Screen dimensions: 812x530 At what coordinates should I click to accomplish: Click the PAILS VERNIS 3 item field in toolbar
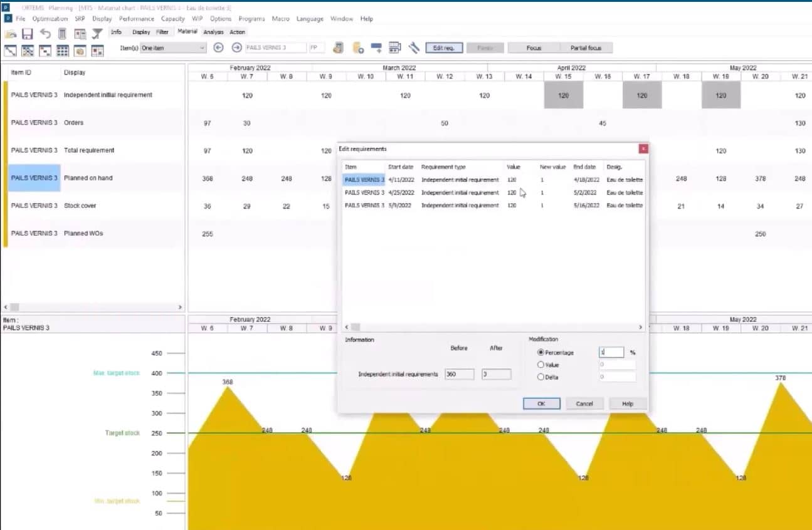pos(275,48)
